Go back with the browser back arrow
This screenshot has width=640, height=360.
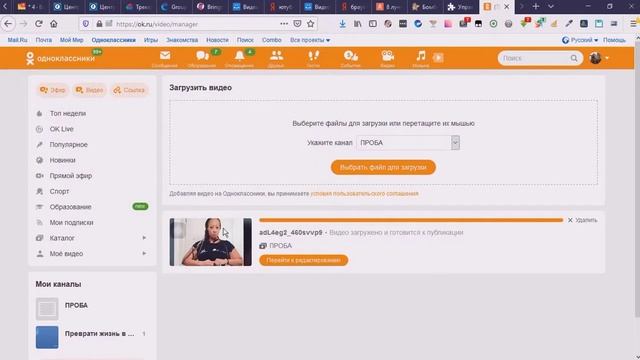pos(8,24)
